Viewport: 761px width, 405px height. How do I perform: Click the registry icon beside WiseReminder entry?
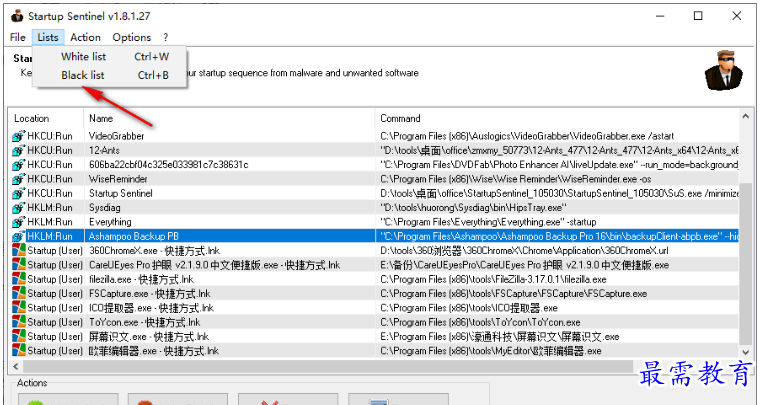[18, 179]
